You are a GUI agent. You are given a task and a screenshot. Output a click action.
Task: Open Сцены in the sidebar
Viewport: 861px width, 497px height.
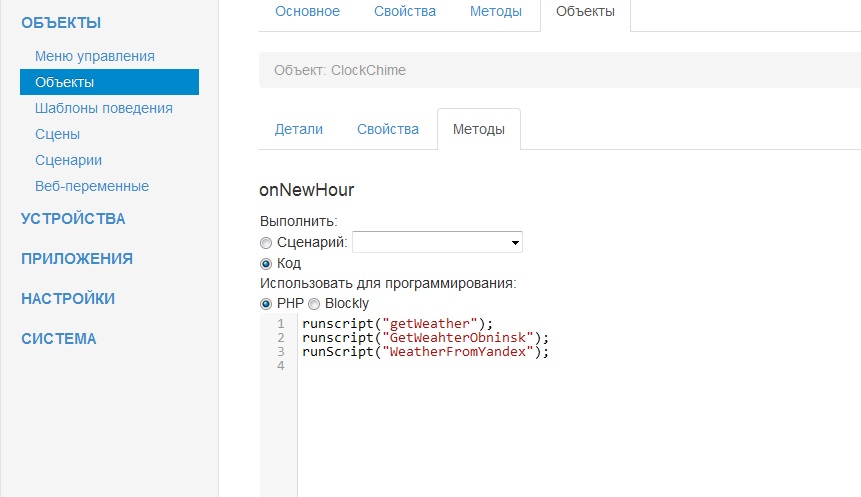point(58,134)
